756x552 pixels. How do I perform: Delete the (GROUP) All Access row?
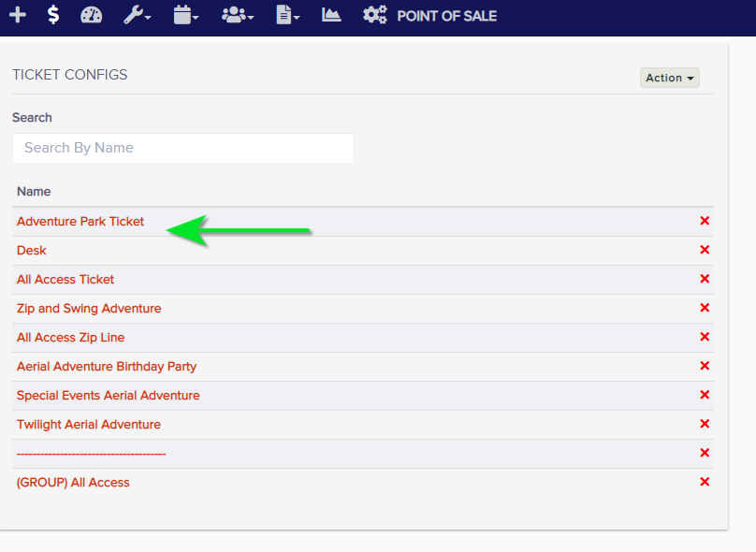coord(705,482)
